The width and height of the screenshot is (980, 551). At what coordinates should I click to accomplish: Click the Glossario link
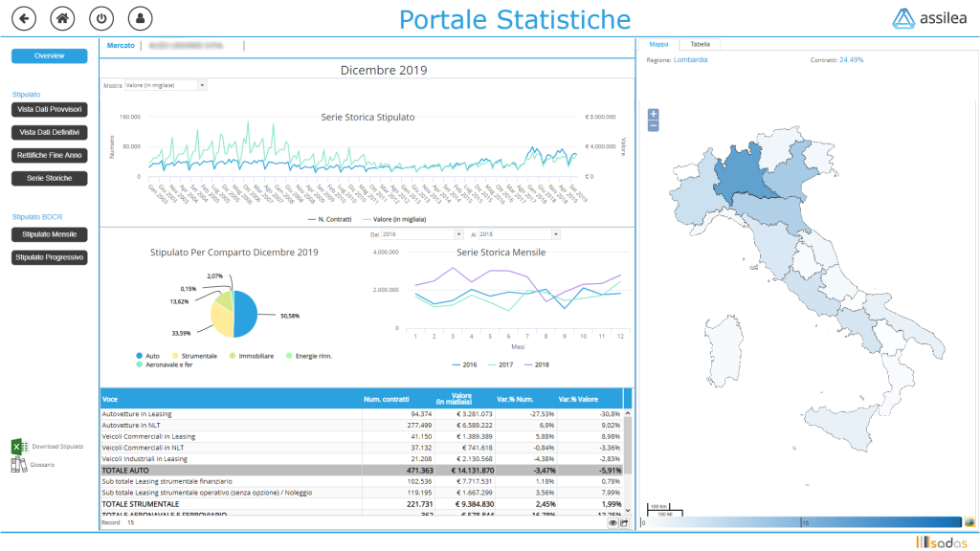tap(43, 465)
